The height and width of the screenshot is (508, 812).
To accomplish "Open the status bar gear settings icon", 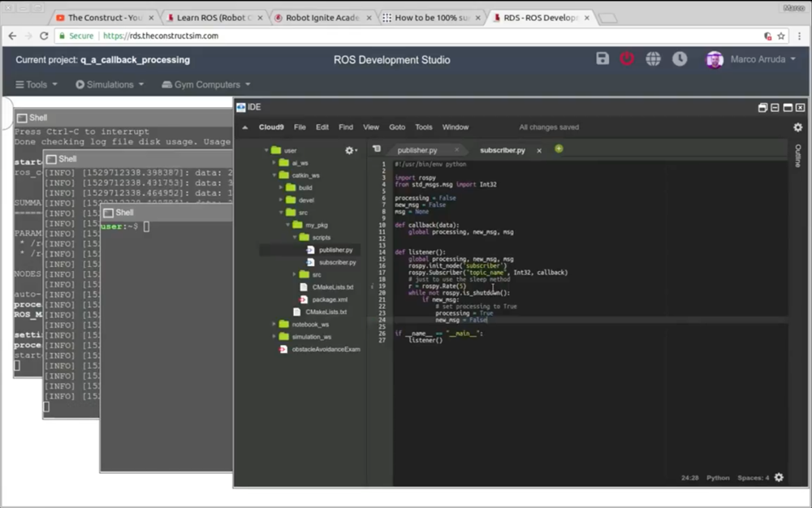I will (x=779, y=477).
